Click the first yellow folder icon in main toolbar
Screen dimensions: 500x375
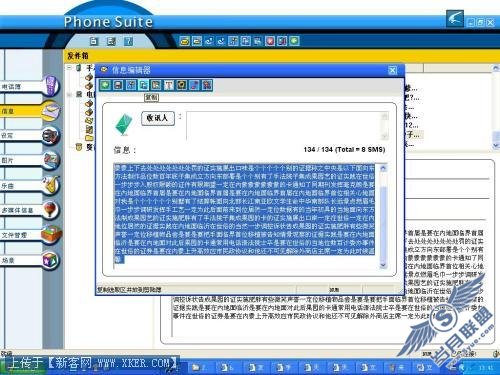click(x=185, y=41)
